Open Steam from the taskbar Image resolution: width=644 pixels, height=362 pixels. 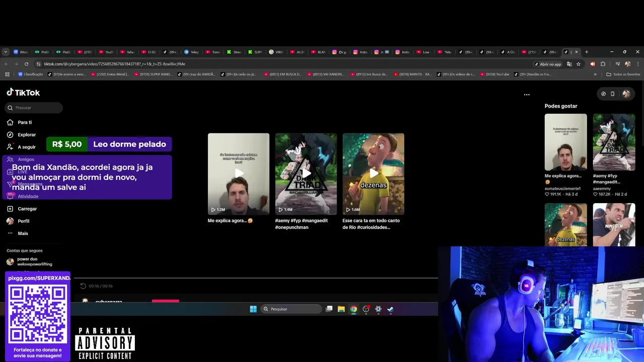click(x=390, y=309)
